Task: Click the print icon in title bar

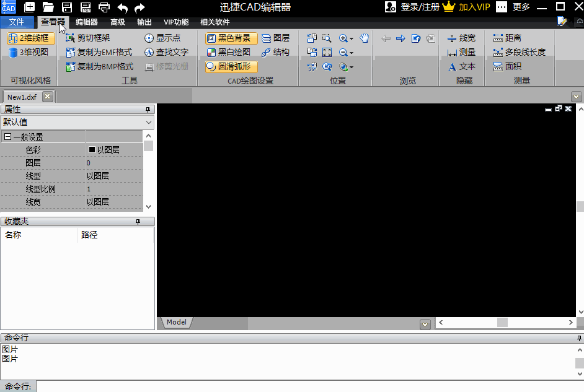Action: (x=104, y=7)
